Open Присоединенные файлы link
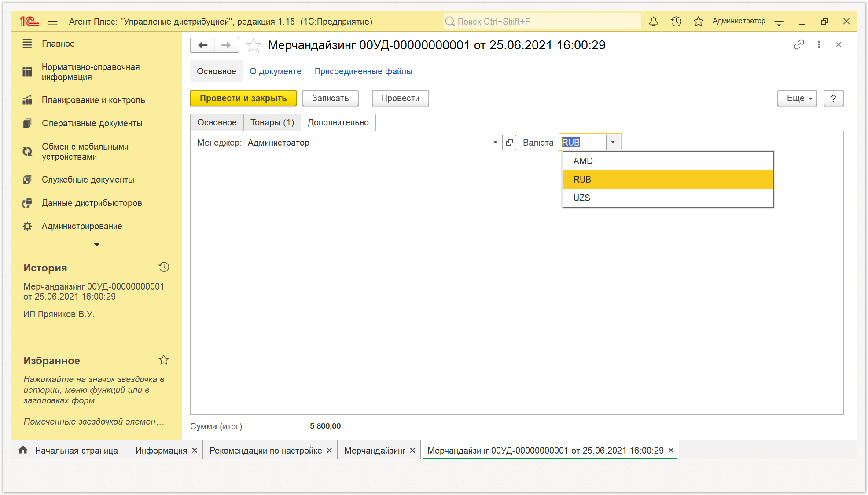 tap(364, 71)
